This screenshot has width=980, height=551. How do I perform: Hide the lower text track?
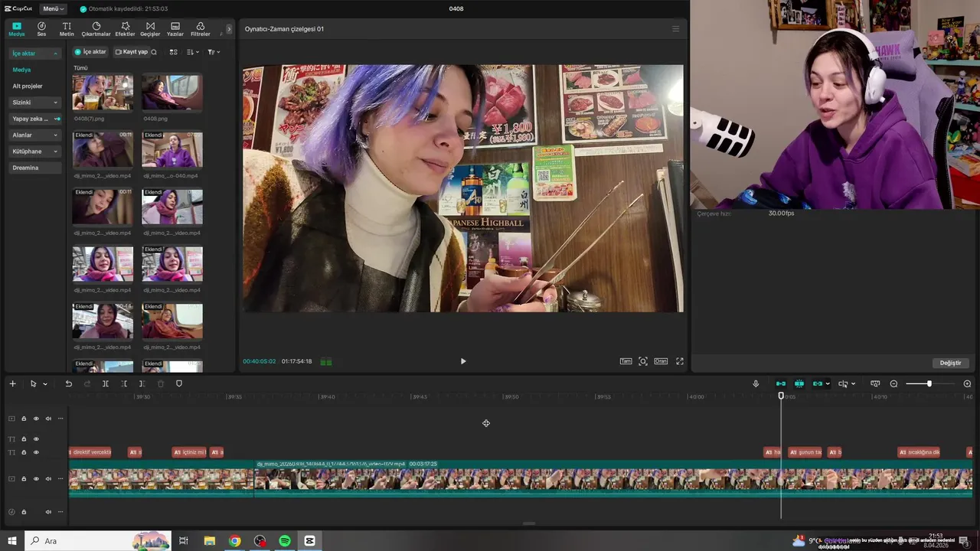tap(36, 452)
